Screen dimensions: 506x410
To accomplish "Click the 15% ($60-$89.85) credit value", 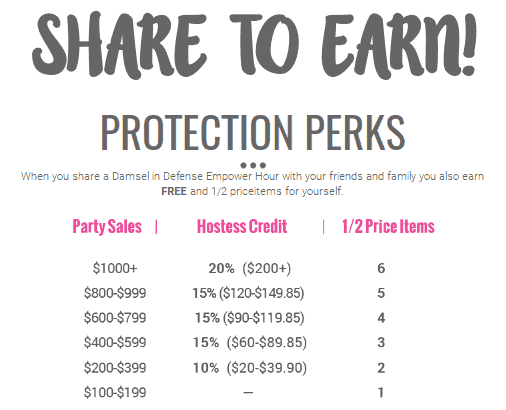I will click(250, 343).
